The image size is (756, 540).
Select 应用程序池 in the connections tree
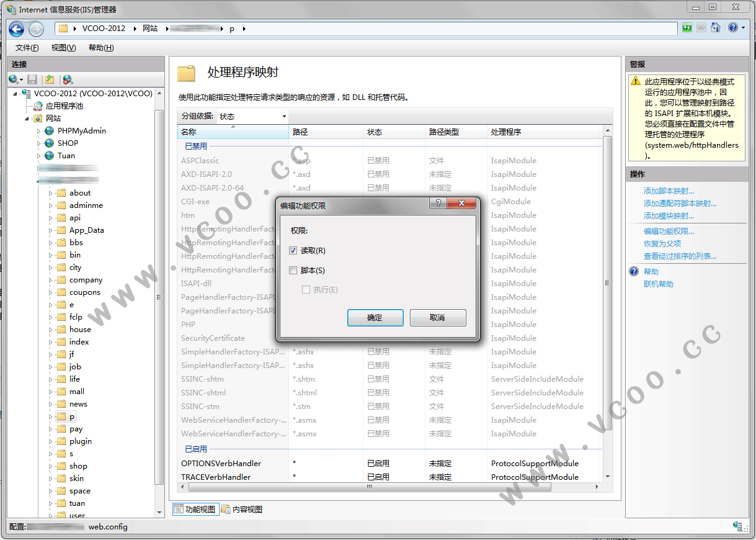tap(64, 106)
